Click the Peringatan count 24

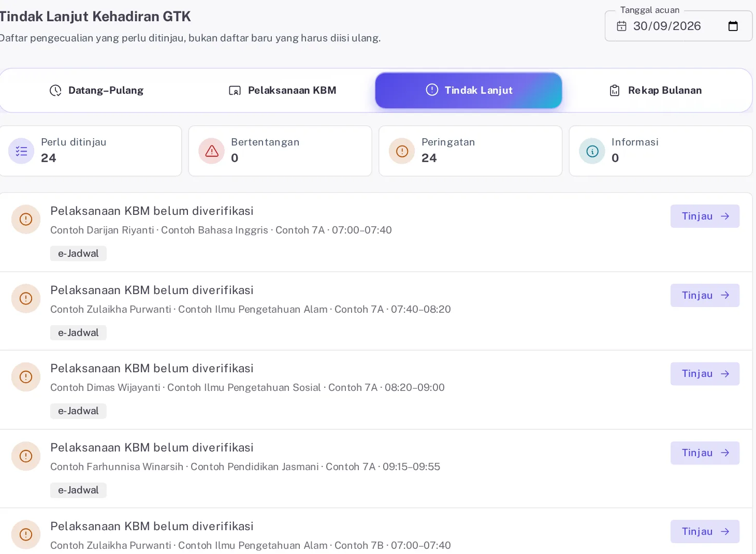coord(429,158)
